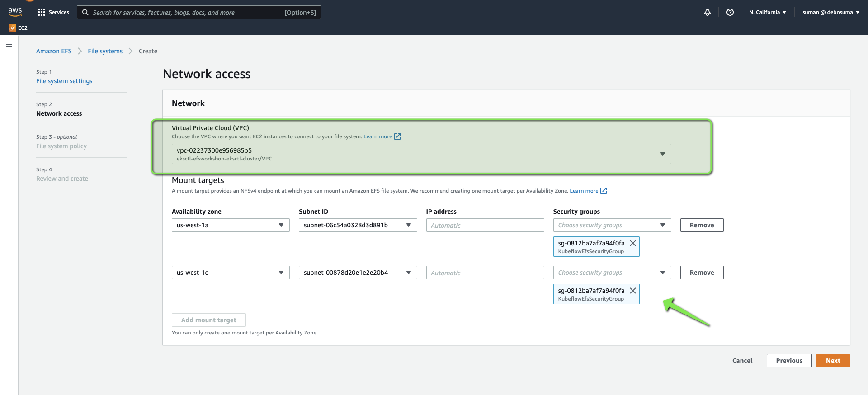Open the help question mark menu

[730, 12]
